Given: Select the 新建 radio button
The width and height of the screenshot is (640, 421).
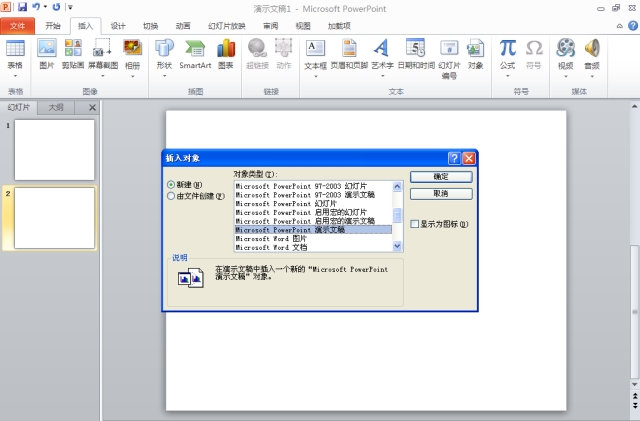Looking at the screenshot, I should [x=171, y=185].
